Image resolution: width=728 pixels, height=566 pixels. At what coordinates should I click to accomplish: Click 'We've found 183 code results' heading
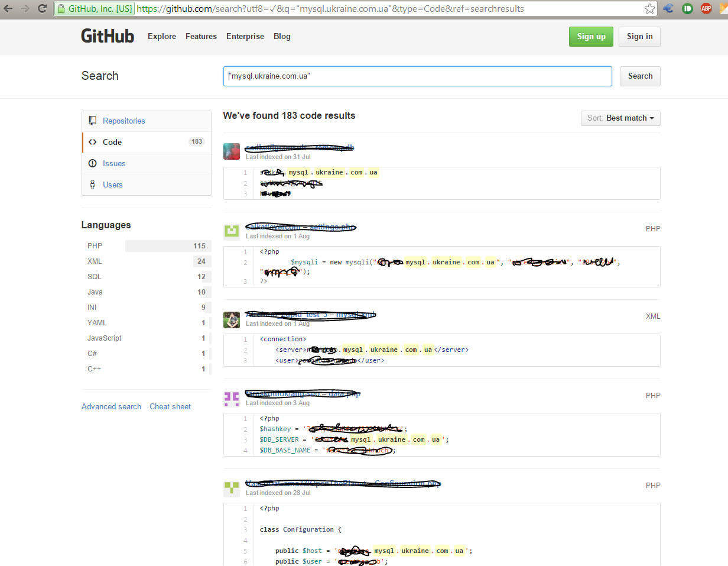(x=290, y=115)
